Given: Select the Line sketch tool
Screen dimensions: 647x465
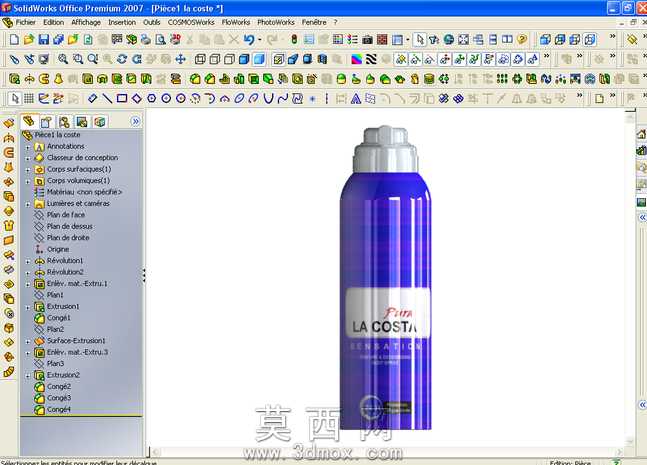Looking at the screenshot, I should [x=107, y=98].
